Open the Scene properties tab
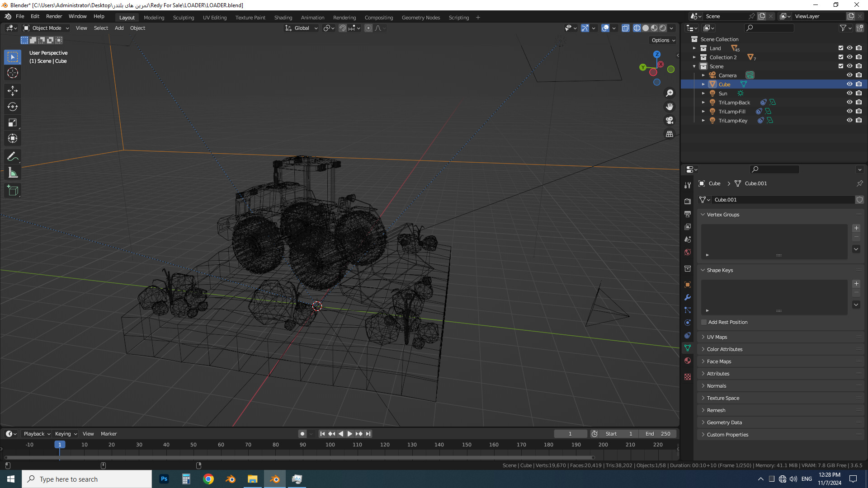This screenshot has width=868, height=488. [688, 239]
